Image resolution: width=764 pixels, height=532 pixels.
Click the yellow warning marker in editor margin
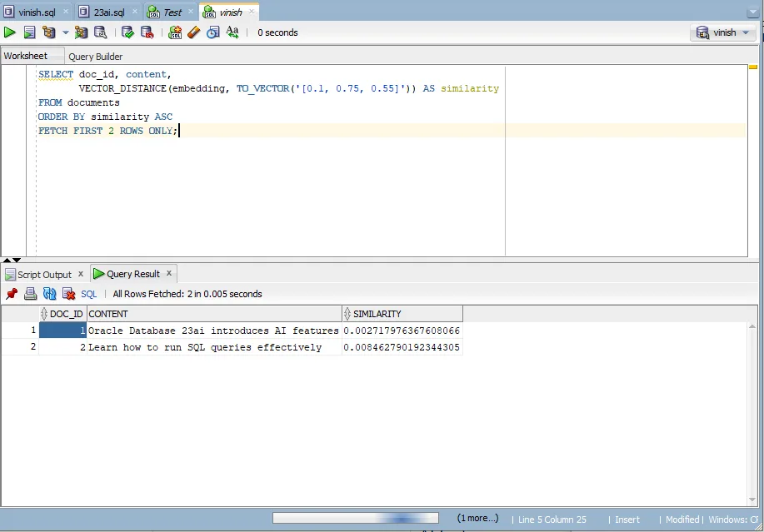click(x=753, y=67)
